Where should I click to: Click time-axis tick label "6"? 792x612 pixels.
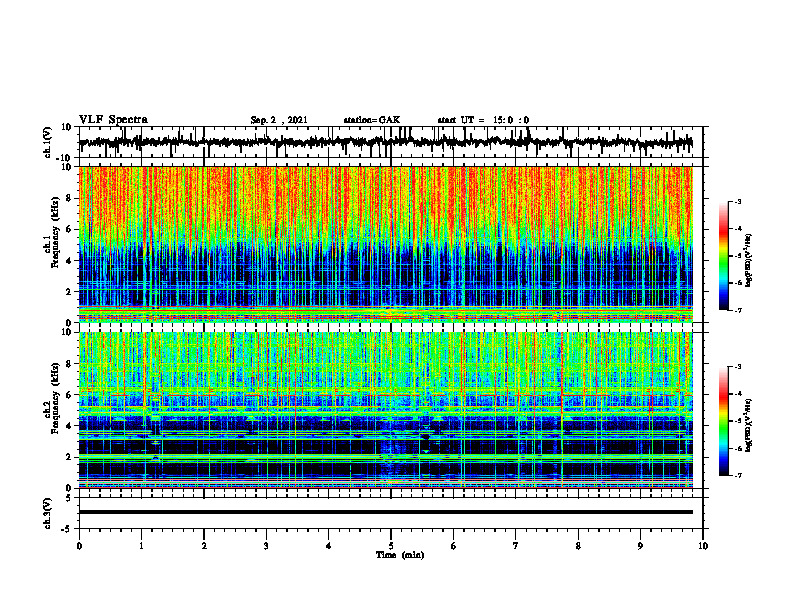pyautogui.click(x=454, y=546)
